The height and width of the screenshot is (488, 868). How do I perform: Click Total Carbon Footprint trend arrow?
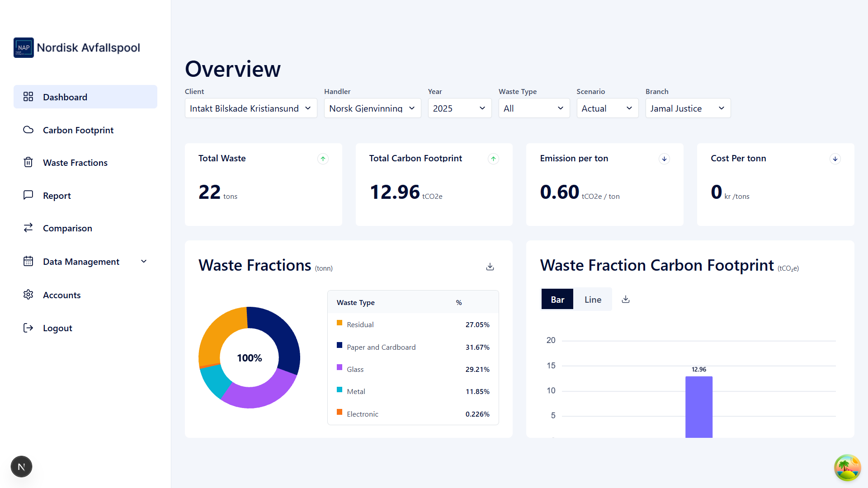coord(493,159)
